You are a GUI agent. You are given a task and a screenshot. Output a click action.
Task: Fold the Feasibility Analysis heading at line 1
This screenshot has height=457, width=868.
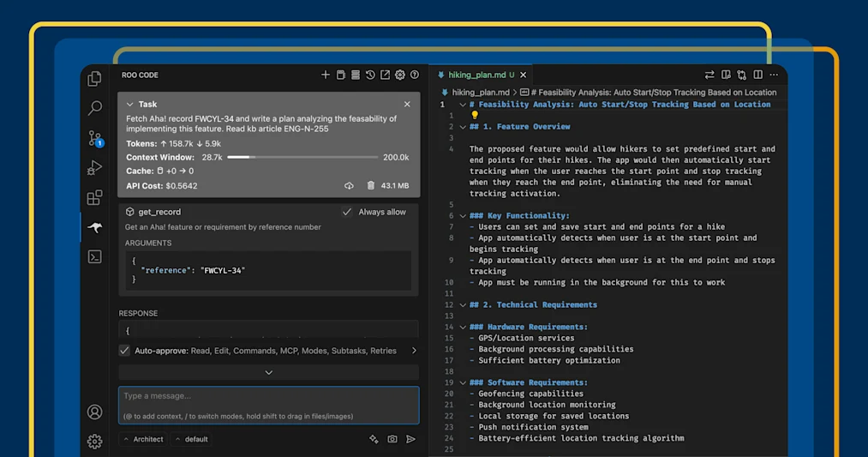point(462,104)
